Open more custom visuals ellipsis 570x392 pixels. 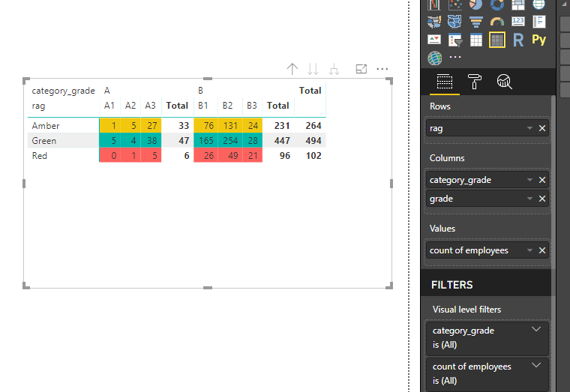(x=455, y=57)
